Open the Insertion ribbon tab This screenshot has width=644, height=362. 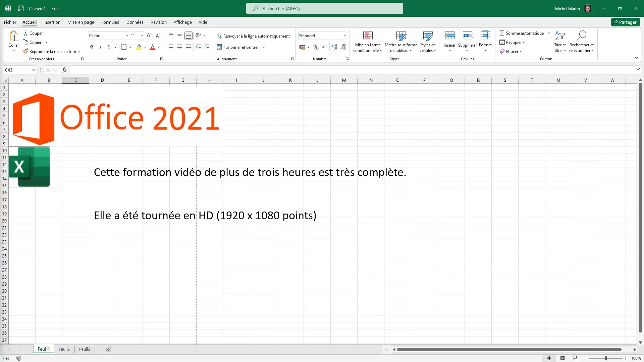(52, 22)
